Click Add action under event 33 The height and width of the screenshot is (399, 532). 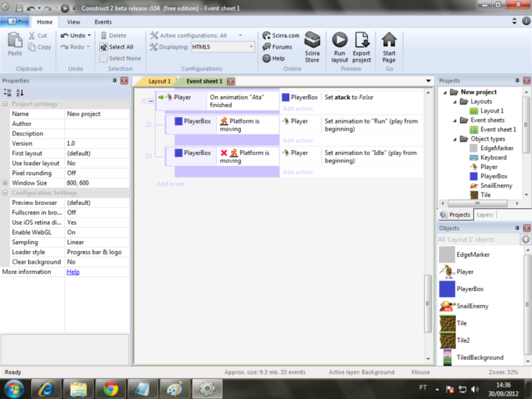click(x=297, y=172)
